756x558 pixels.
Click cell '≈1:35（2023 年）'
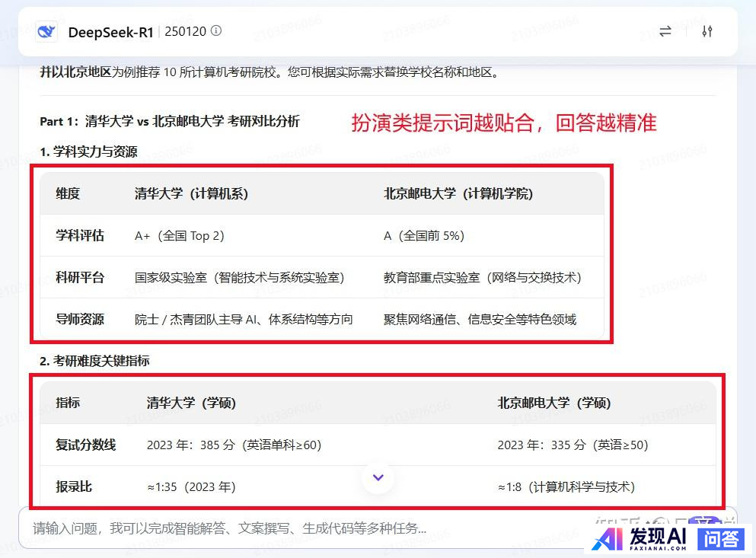(191, 486)
